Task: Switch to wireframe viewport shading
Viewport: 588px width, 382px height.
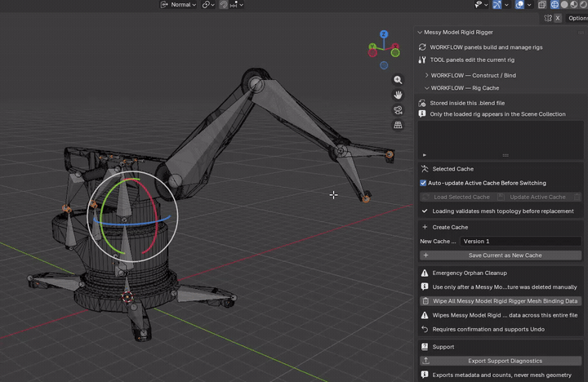Action: [x=555, y=5]
